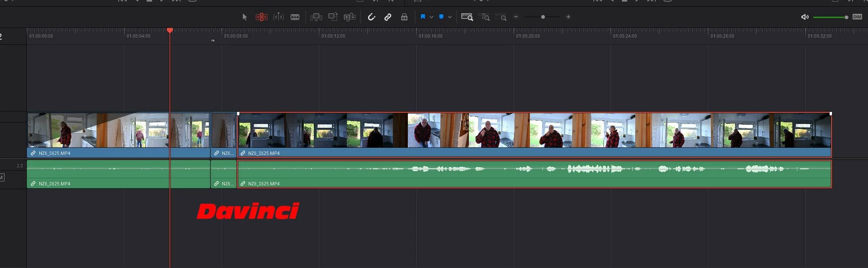Add a blue flag to clip
The image size is (868, 268).
tap(423, 17)
